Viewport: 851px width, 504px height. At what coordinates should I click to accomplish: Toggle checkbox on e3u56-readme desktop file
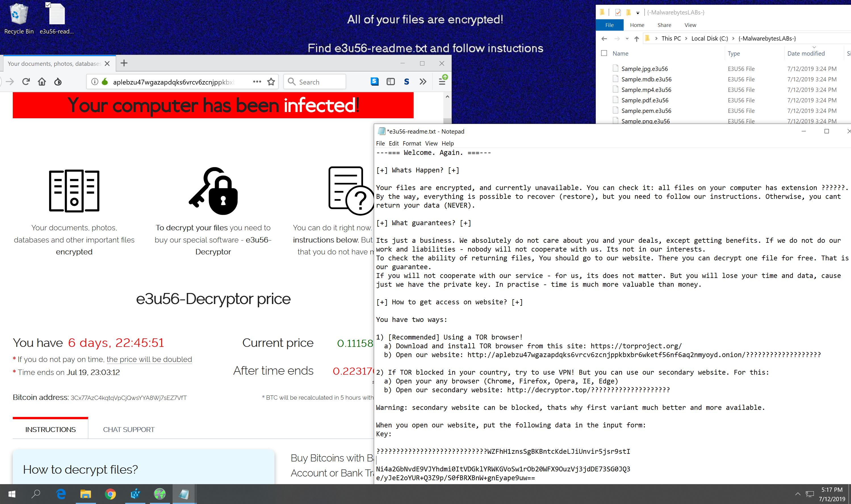click(48, 5)
